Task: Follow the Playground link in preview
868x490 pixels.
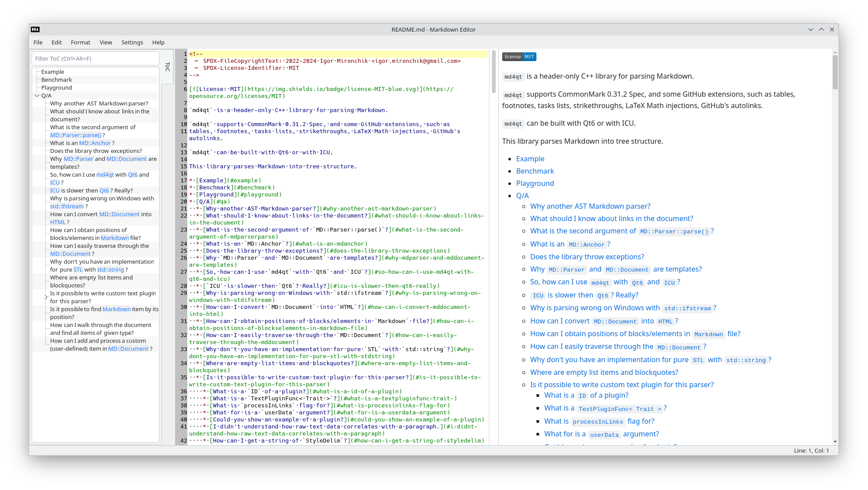Action: (x=535, y=183)
